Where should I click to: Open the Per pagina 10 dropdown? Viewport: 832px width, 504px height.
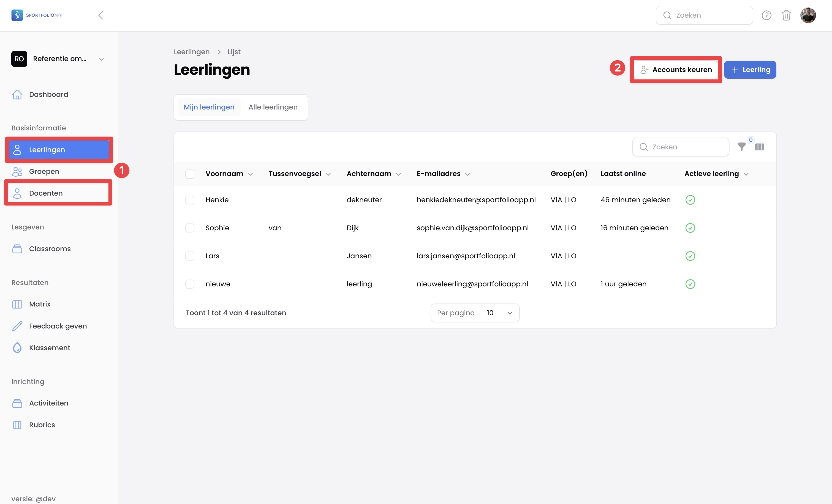pos(499,313)
